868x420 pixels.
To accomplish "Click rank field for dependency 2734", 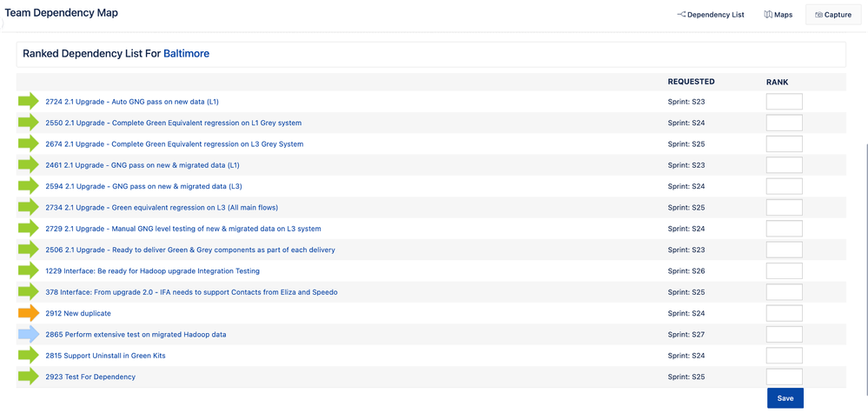I will (x=784, y=207).
